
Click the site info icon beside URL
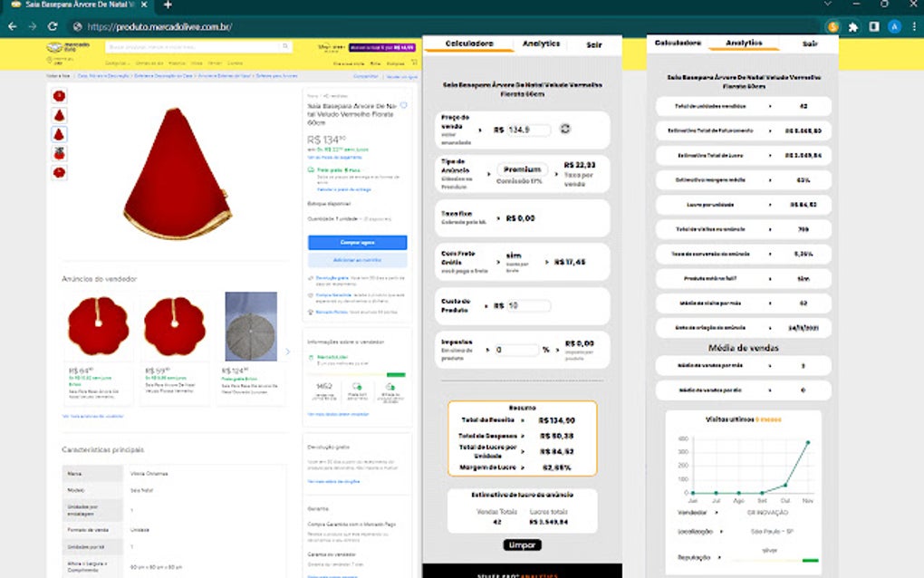tap(77, 26)
